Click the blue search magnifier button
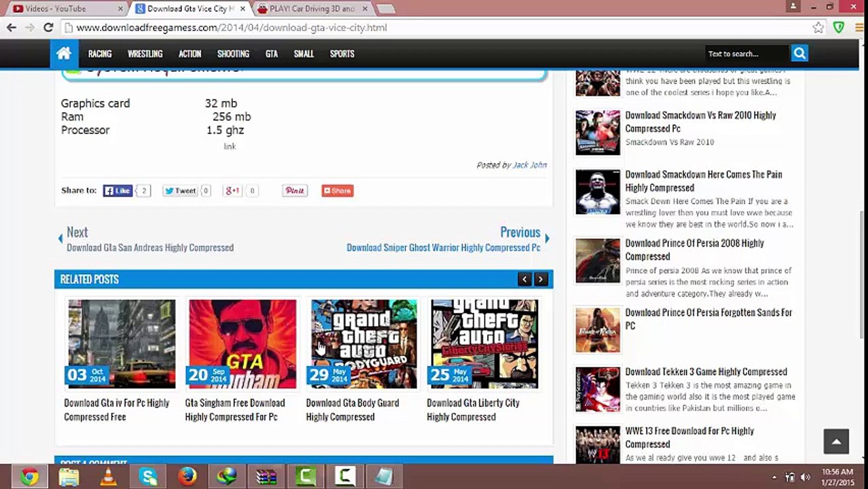Image resolution: width=868 pixels, height=489 pixels. 799,54
